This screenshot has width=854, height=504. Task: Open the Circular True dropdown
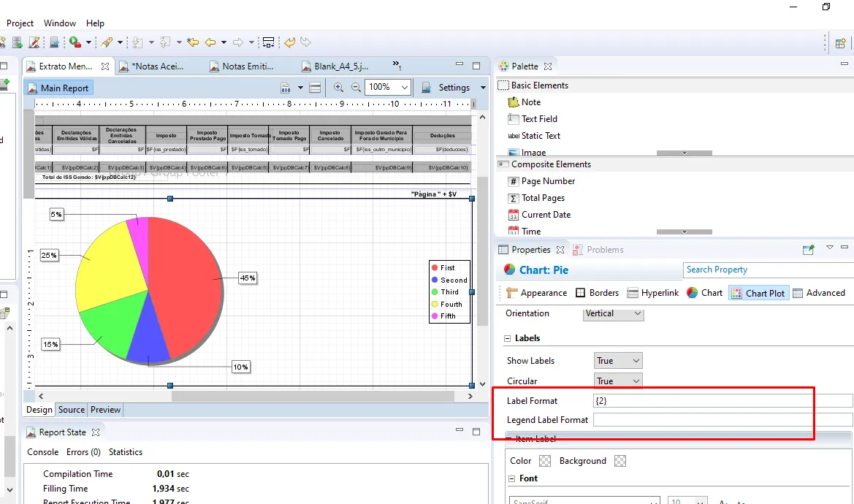[x=618, y=381]
